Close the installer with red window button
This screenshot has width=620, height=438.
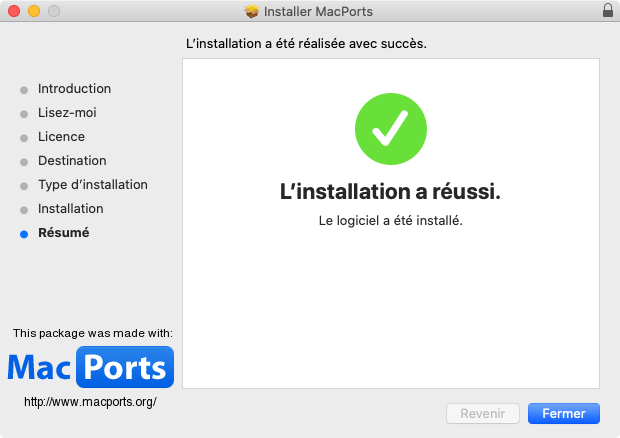pos(13,11)
